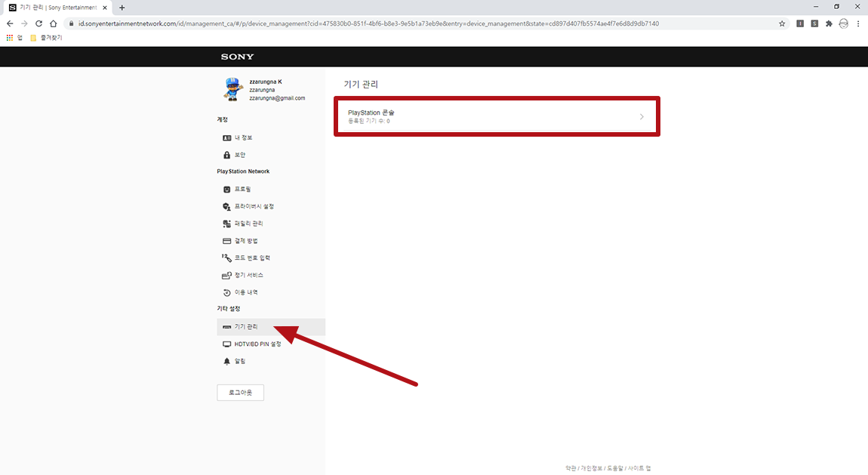Click the 등록된 기기 수: 0 text
Viewport: 868px width, 475px height.
coord(368,121)
